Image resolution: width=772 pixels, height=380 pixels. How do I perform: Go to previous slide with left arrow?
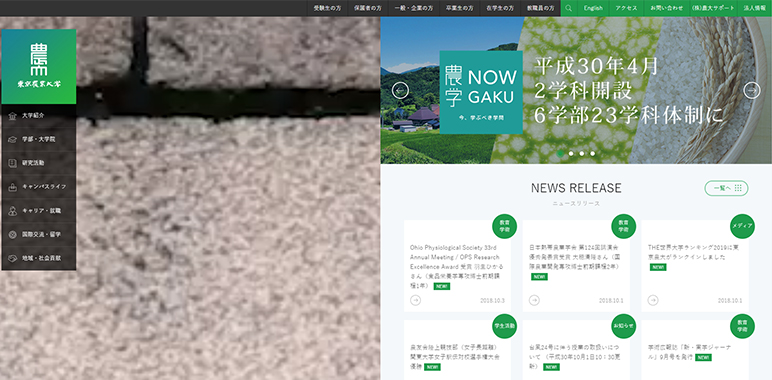click(x=400, y=90)
